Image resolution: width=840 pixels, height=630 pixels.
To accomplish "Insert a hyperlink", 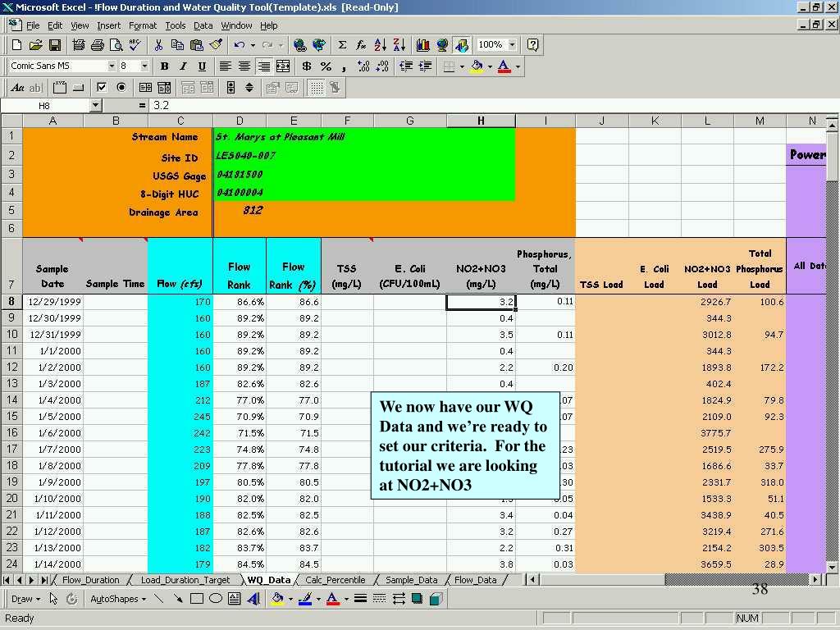I will pos(300,45).
